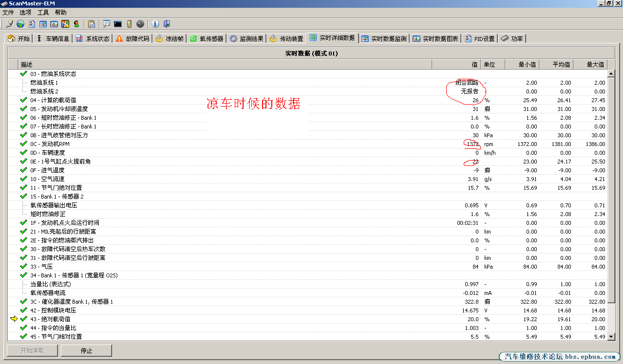Select row 3C - 催化器温度 Bank 1

coord(307,301)
